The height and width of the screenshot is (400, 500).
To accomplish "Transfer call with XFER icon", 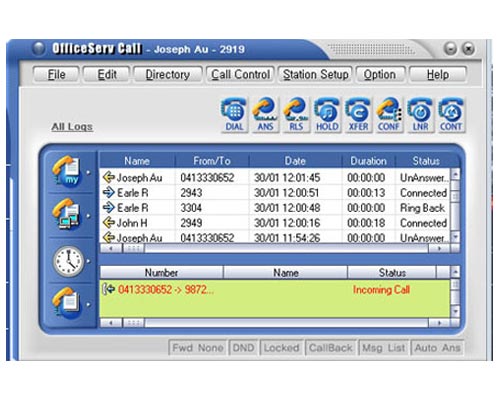I will [x=358, y=115].
